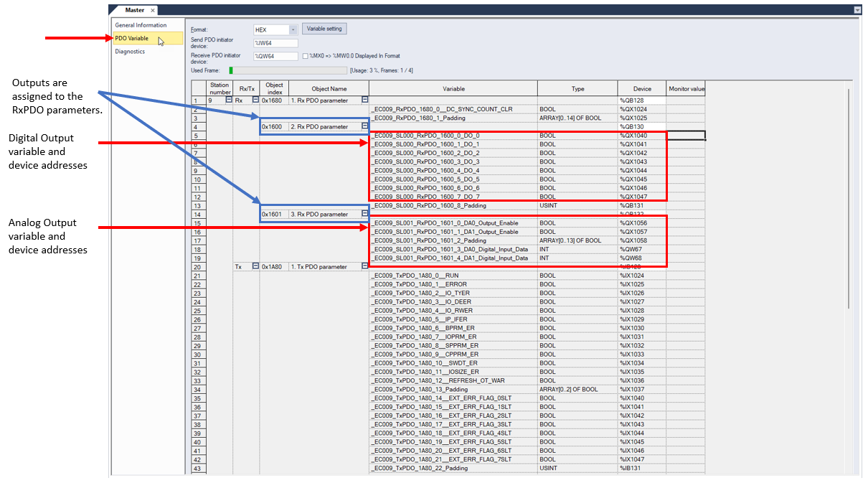Click the Station number column header
Viewport: 868px width, 483px height.
click(x=220, y=88)
